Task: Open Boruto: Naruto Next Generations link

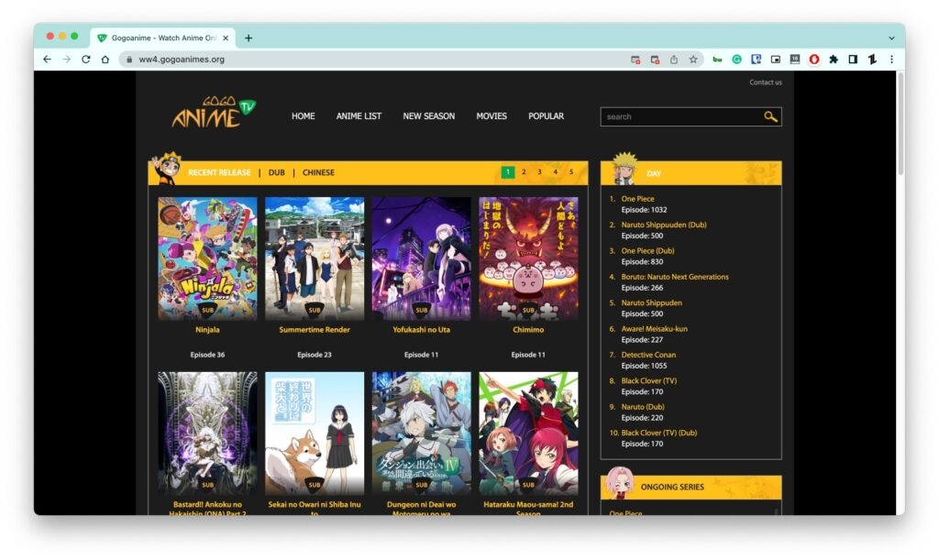Action: point(675,277)
